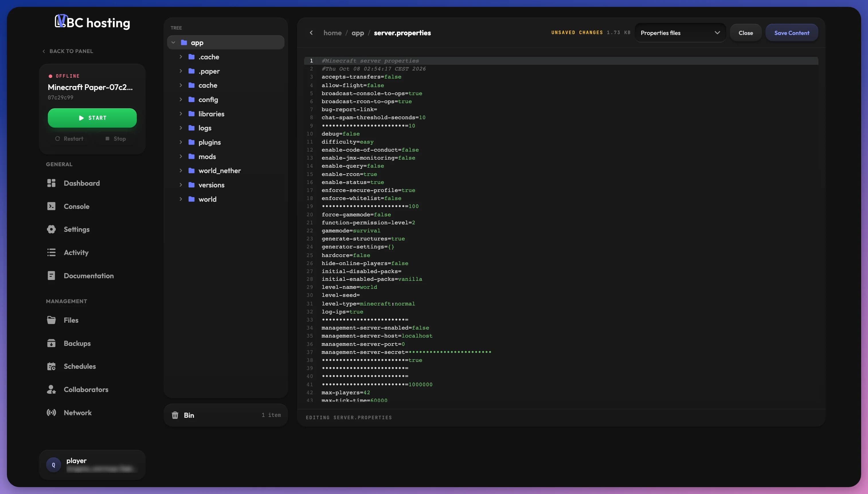Select the cache folder row
Screen dimensions: 868x494
[x=226, y=85]
